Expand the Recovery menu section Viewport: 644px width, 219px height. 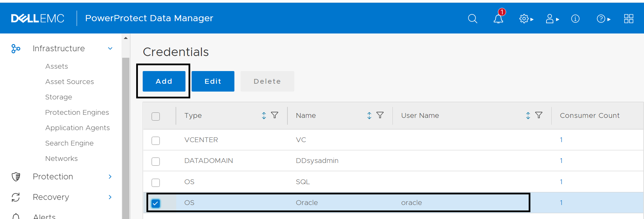click(x=110, y=197)
